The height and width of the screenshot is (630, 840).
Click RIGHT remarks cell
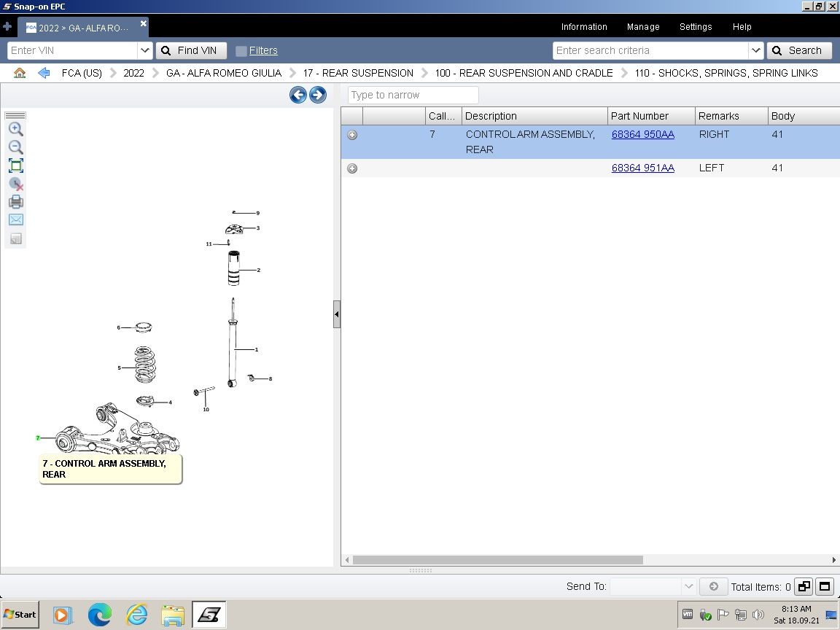(714, 134)
